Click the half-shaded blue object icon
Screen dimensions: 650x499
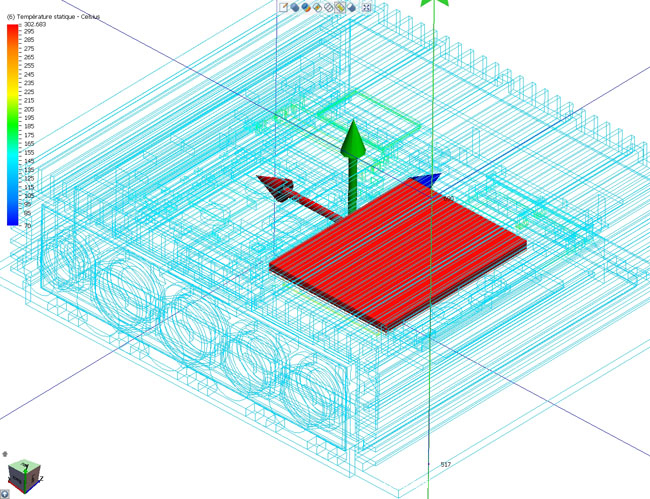[x=352, y=7]
